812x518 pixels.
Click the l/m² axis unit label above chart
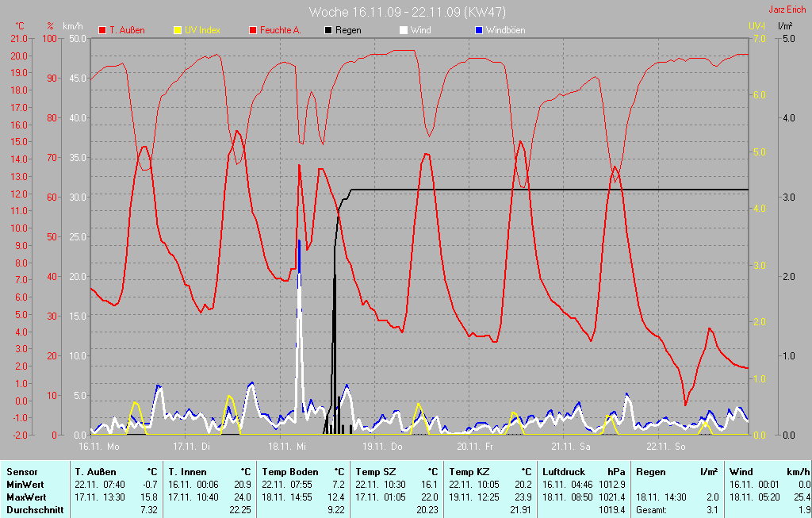(x=784, y=26)
